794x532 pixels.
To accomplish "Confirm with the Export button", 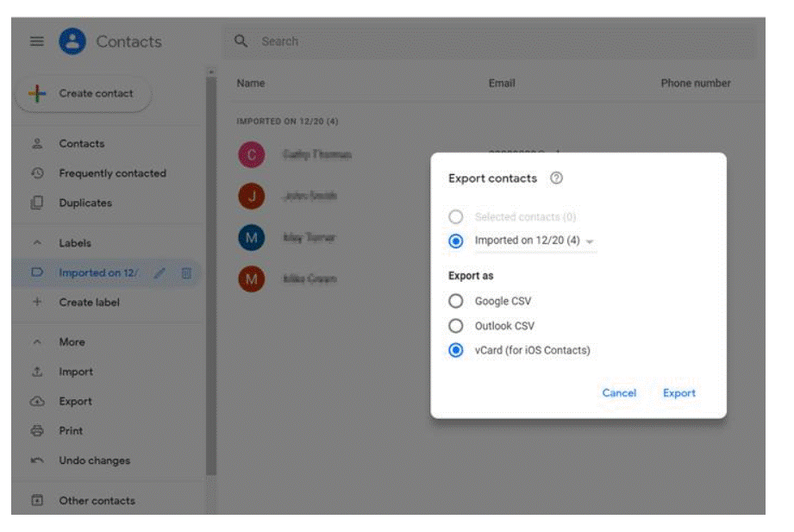I will click(x=679, y=392).
